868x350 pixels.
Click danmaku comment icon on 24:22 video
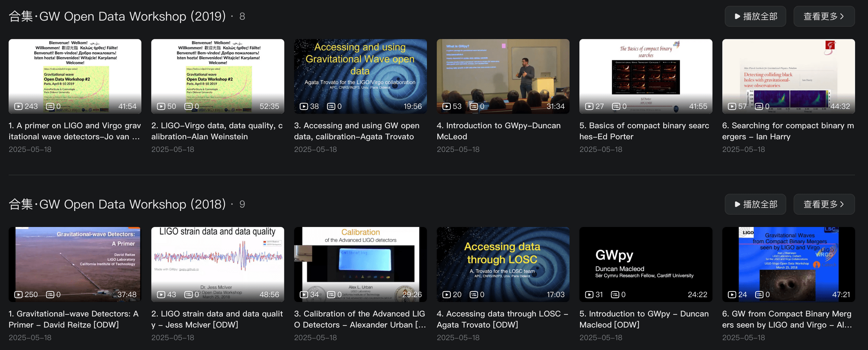pos(615,295)
